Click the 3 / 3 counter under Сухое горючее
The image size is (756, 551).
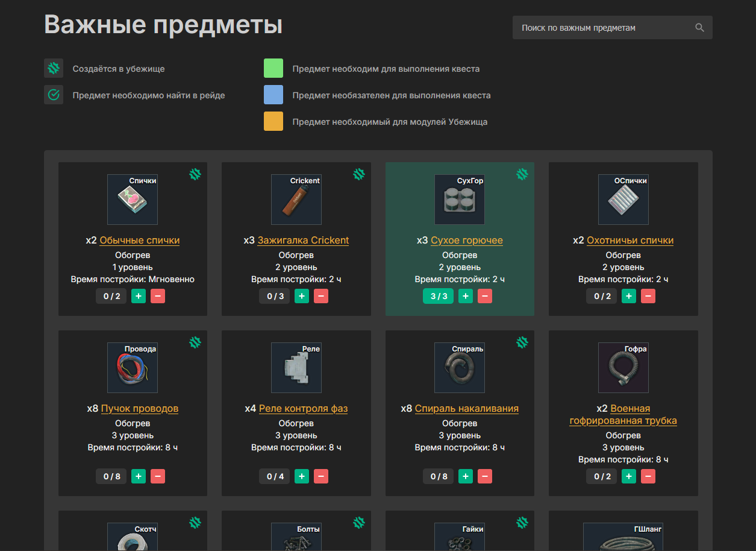pos(439,296)
